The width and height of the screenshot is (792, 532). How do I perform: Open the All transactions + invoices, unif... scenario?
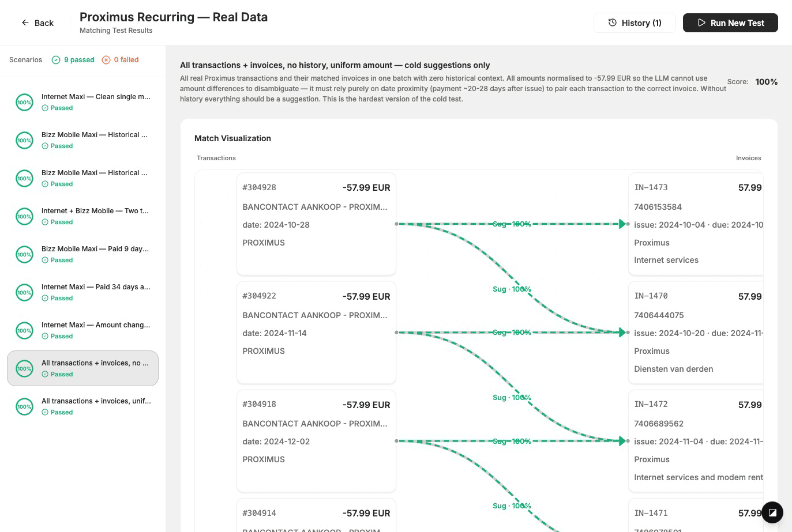[x=83, y=406]
